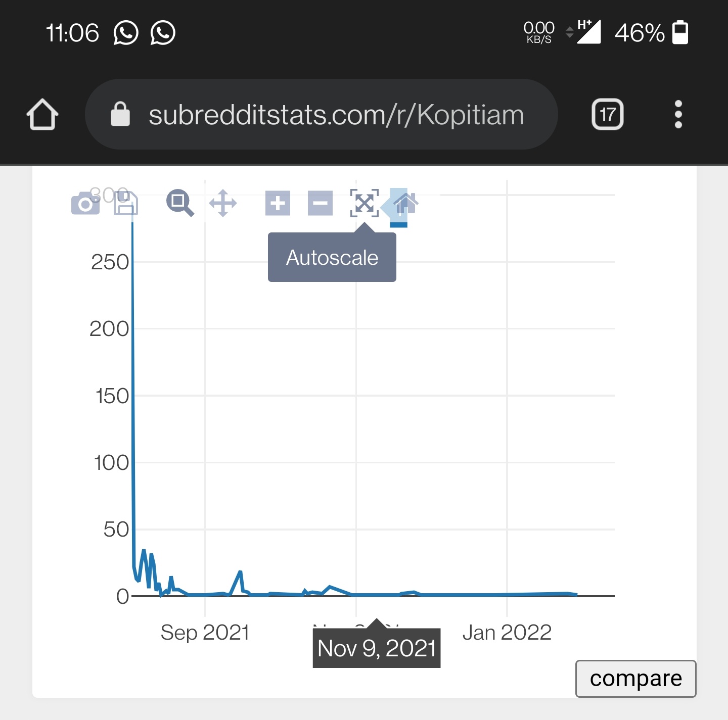Tap the browser home icon
The height and width of the screenshot is (720, 728).
(x=42, y=114)
